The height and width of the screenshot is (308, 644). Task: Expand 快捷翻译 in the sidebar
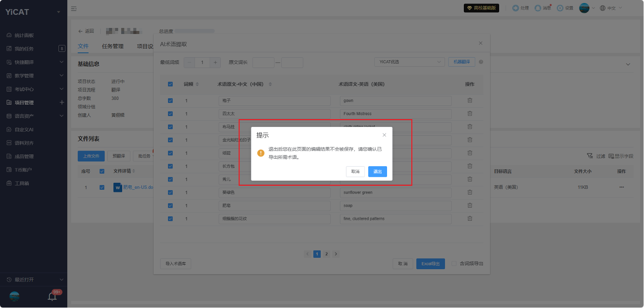62,62
